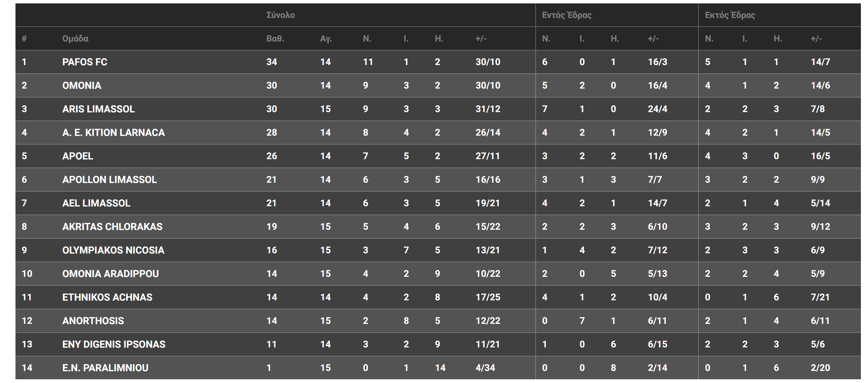Select the ARIS LIMASSOL team row name

tap(98, 109)
